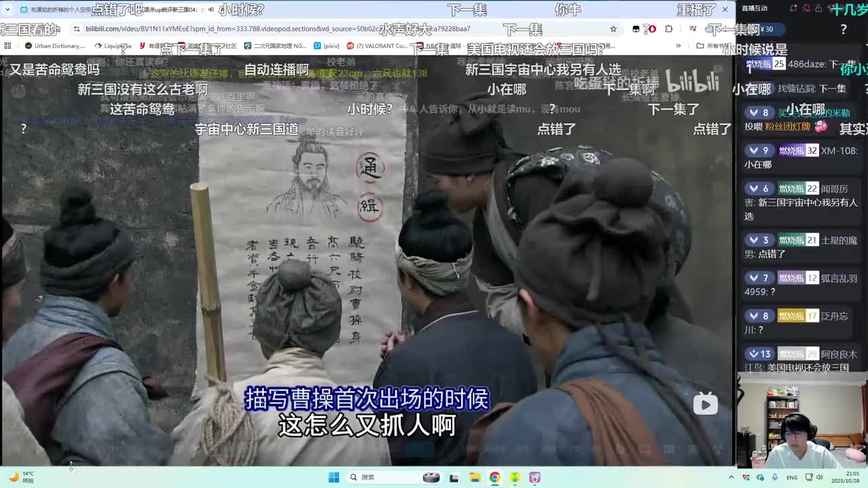Open the Liquipedia bookmark
Screen dimensions: 868x488
(113, 46)
